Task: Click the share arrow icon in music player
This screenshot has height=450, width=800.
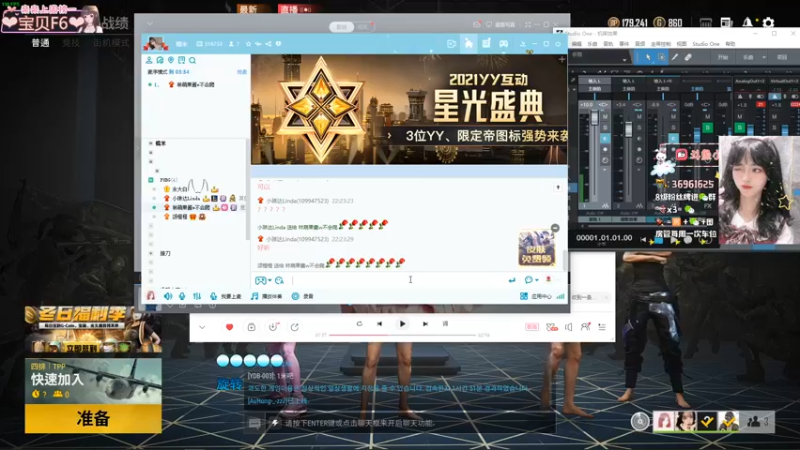Action: click(x=294, y=327)
